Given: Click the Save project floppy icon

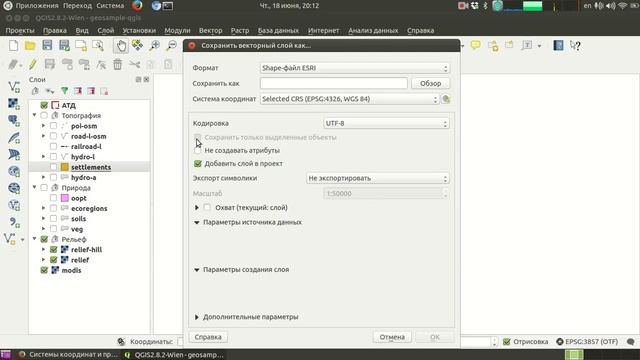Looking at the screenshot, I should coord(47,45).
